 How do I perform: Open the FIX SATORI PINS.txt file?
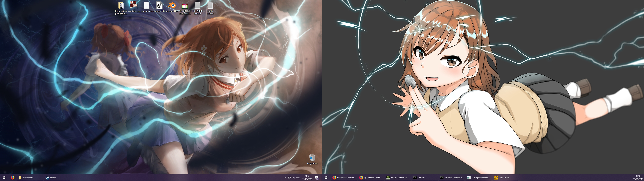coord(198,8)
